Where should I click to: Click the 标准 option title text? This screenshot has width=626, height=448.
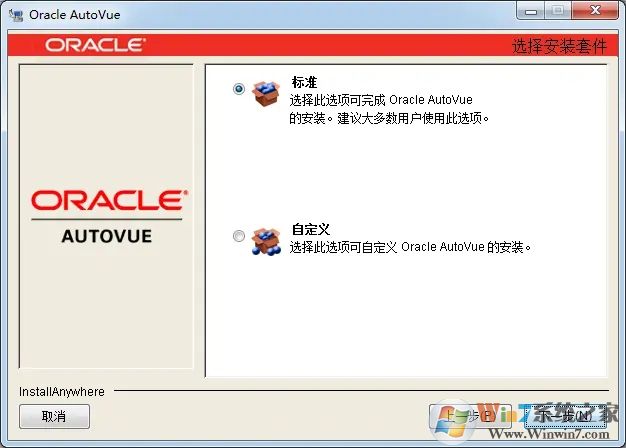(x=304, y=82)
